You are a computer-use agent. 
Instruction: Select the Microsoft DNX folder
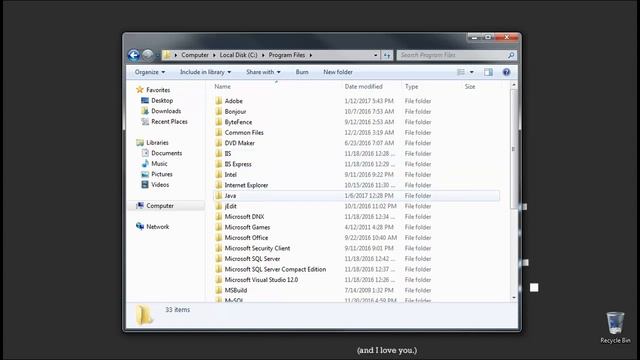point(244,216)
